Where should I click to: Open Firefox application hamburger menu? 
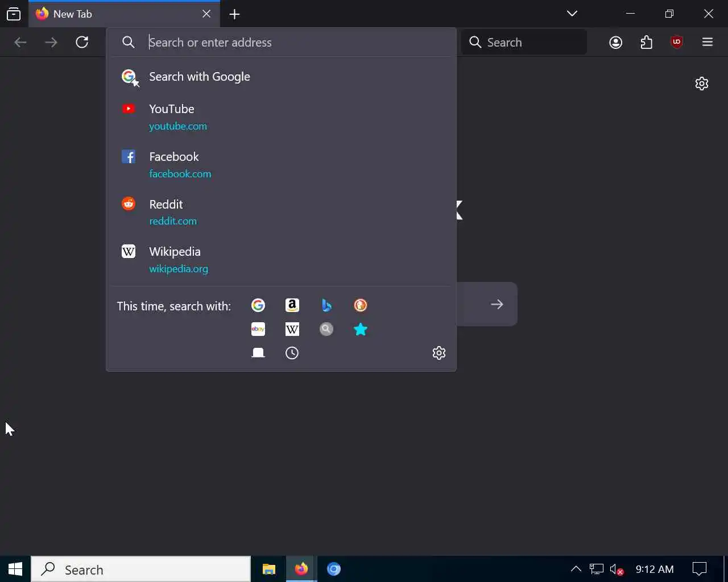[708, 42]
